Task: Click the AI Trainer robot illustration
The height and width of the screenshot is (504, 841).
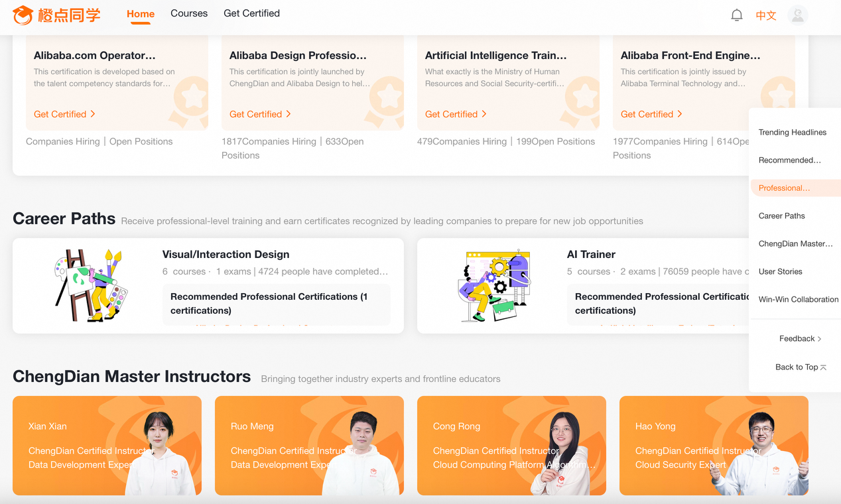Action: tap(494, 285)
